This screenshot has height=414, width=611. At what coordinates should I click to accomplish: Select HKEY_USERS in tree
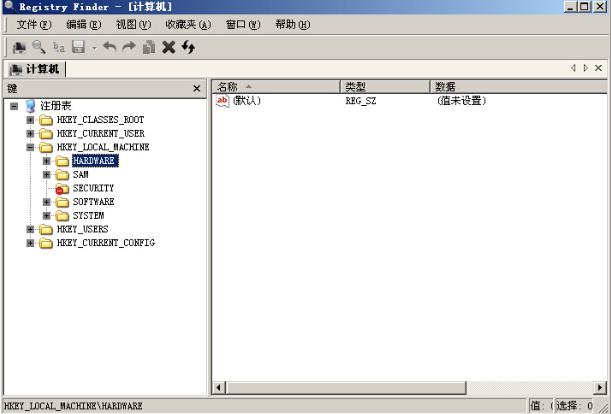pos(83,229)
